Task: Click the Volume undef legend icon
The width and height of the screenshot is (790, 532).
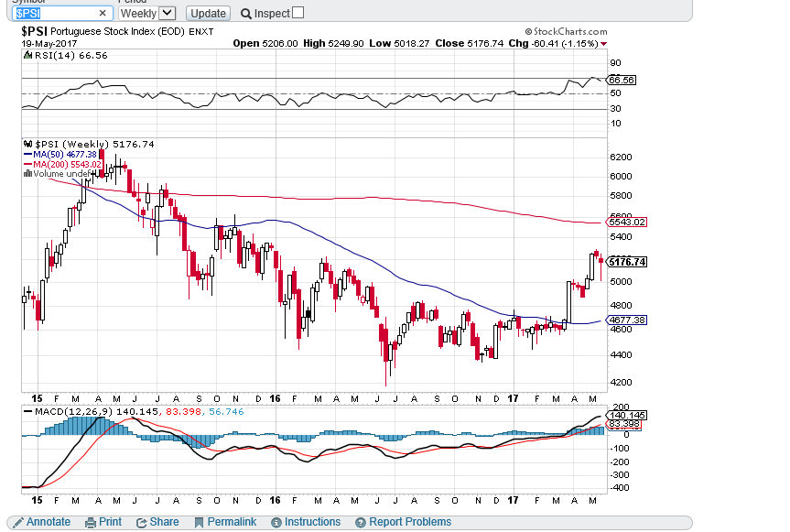Action: [x=27, y=173]
